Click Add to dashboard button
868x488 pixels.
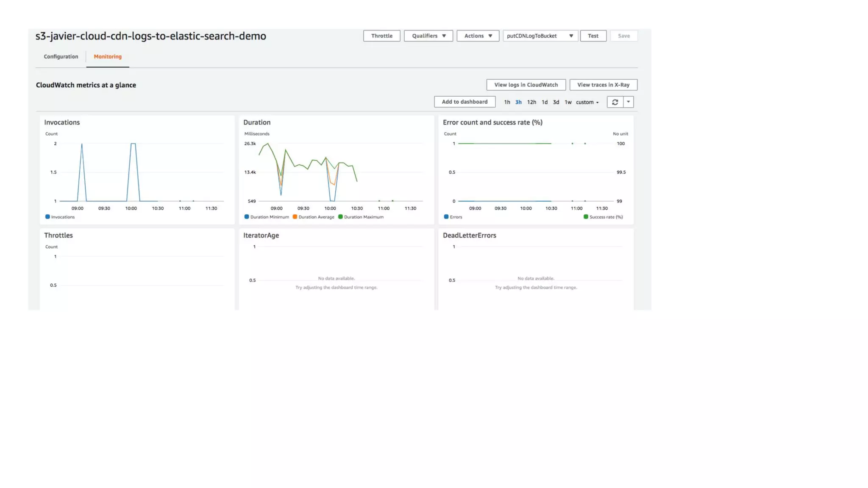(465, 102)
